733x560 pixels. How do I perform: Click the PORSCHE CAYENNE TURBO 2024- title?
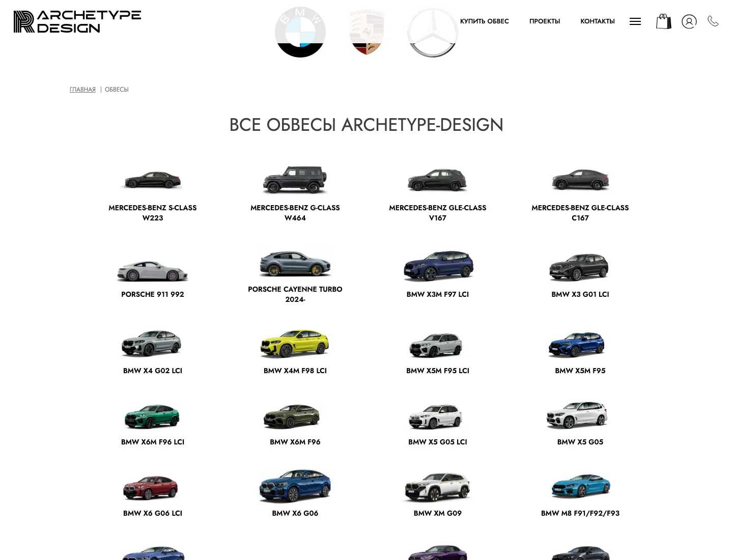pos(295,294)
